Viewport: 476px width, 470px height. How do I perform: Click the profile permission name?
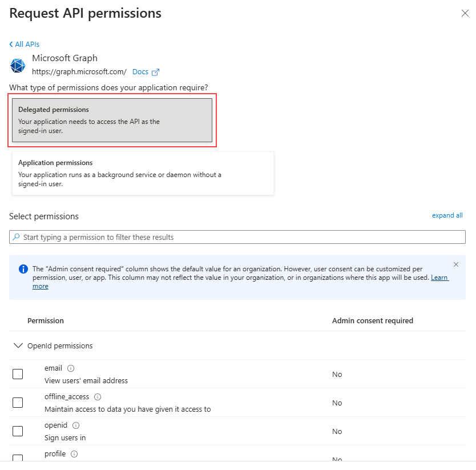[x=55, y=454]
